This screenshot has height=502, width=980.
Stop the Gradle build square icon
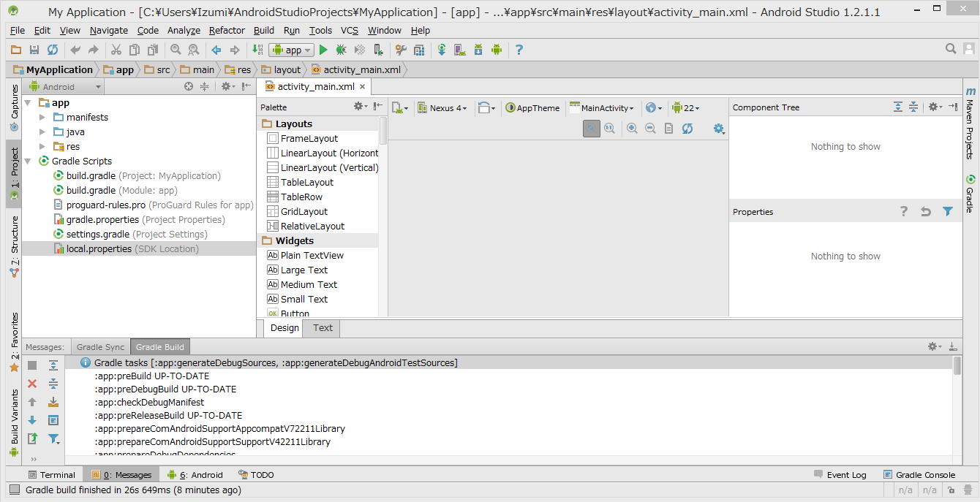pos(32,365)
